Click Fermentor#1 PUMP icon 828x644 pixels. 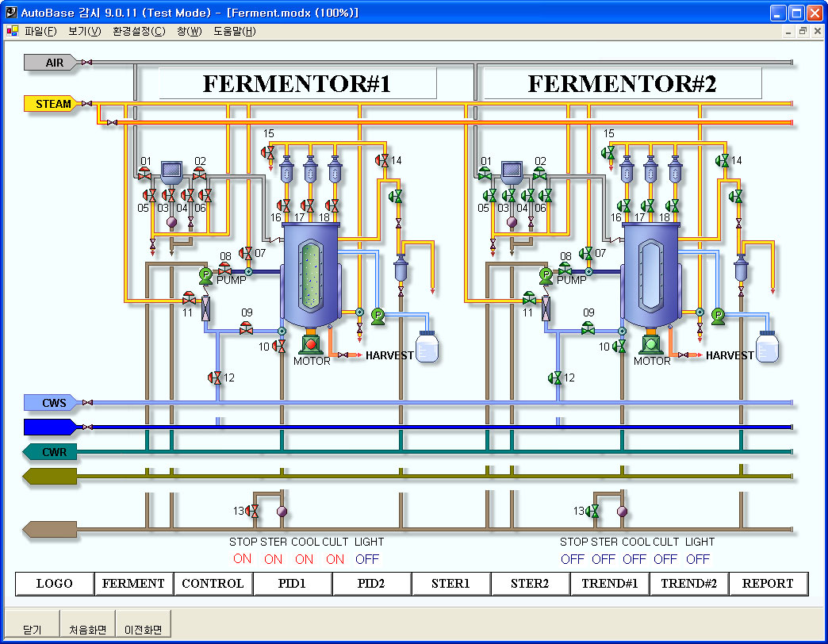[205, 274]
